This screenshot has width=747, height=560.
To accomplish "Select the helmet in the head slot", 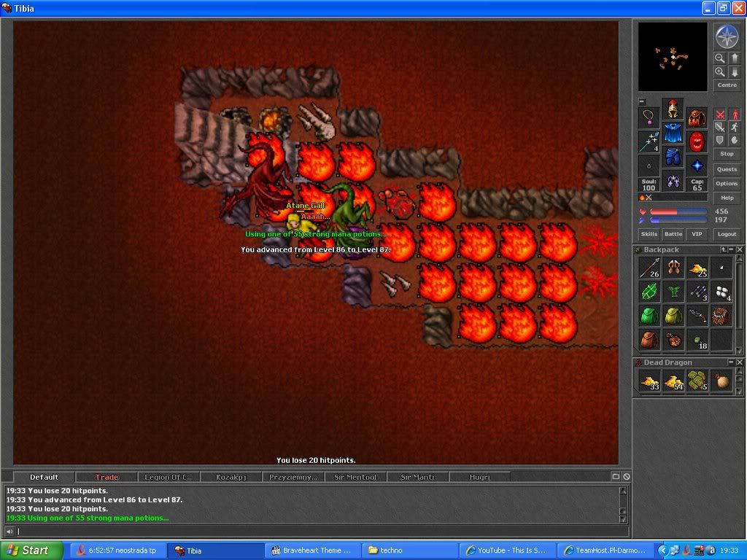I will click(673, 109).
